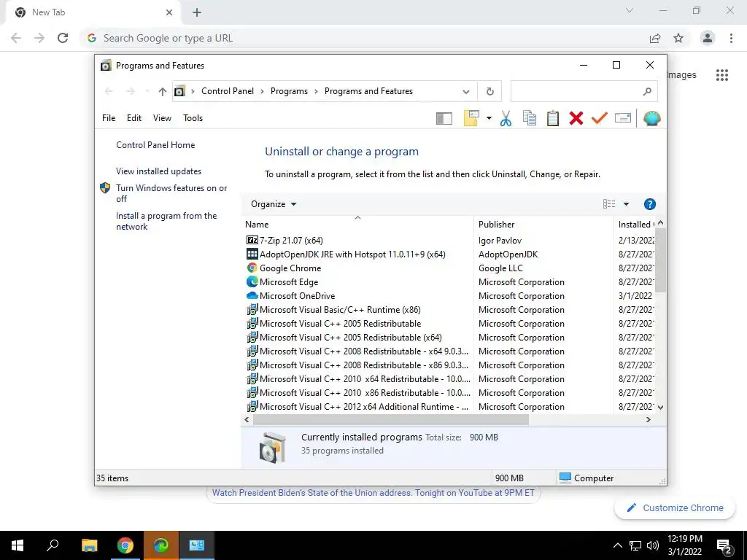This screenshot has height=560, width=747.
Task: Click the Chrome share page icon
Action: click(x=655, y=38)
